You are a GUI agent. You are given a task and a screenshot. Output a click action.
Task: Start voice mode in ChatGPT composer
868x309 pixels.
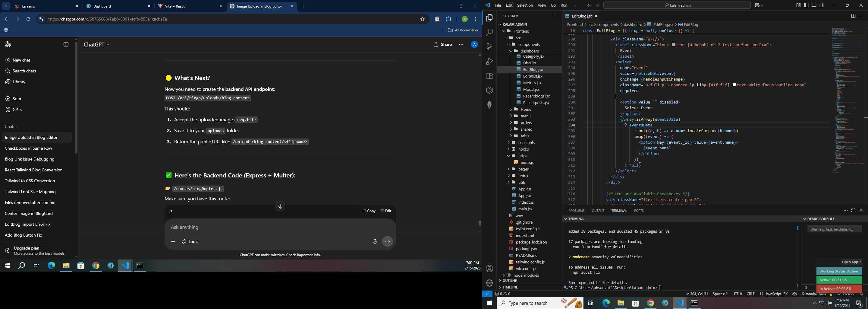pyautogui.click(x=388, y=241)
